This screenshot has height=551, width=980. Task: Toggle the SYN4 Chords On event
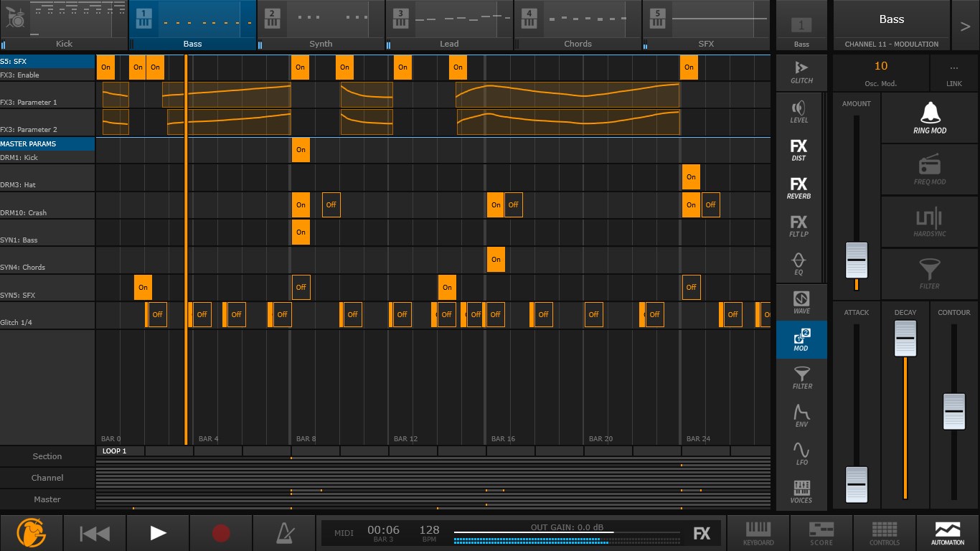point(496,260)
